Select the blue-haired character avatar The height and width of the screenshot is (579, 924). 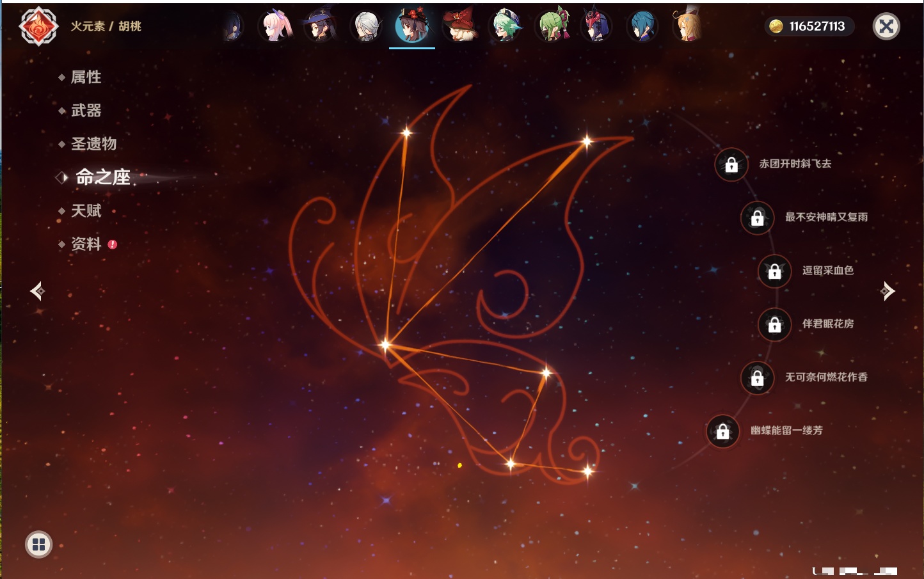click(x=642, y=27)
